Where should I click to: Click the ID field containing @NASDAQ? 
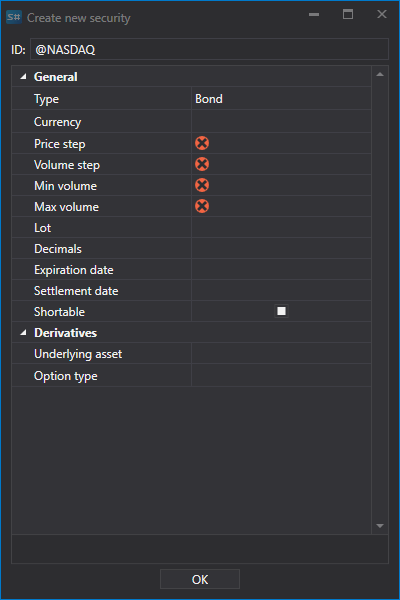(x=209, y=49)
